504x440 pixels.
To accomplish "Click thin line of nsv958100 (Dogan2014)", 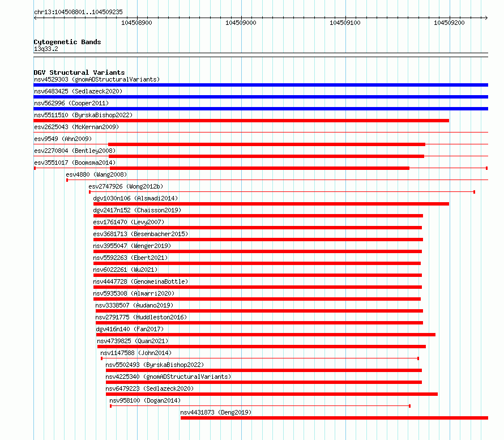I will (260, 406).
